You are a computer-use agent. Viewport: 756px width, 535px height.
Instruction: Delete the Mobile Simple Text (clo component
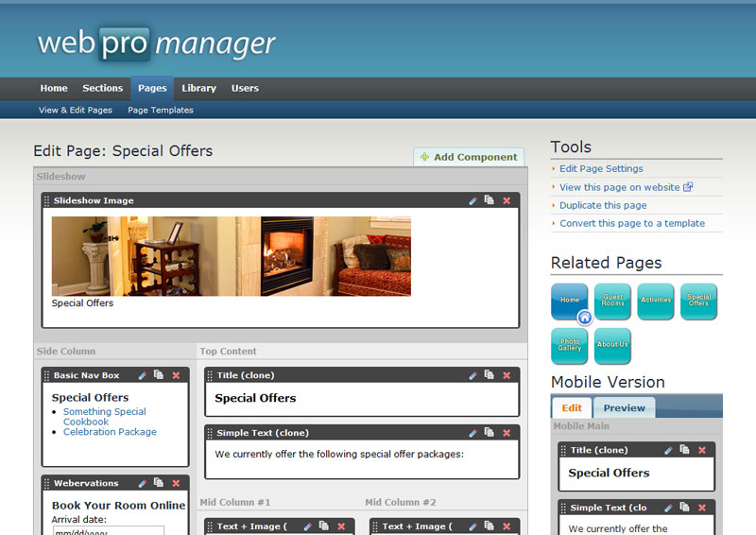tap(702, 508)
